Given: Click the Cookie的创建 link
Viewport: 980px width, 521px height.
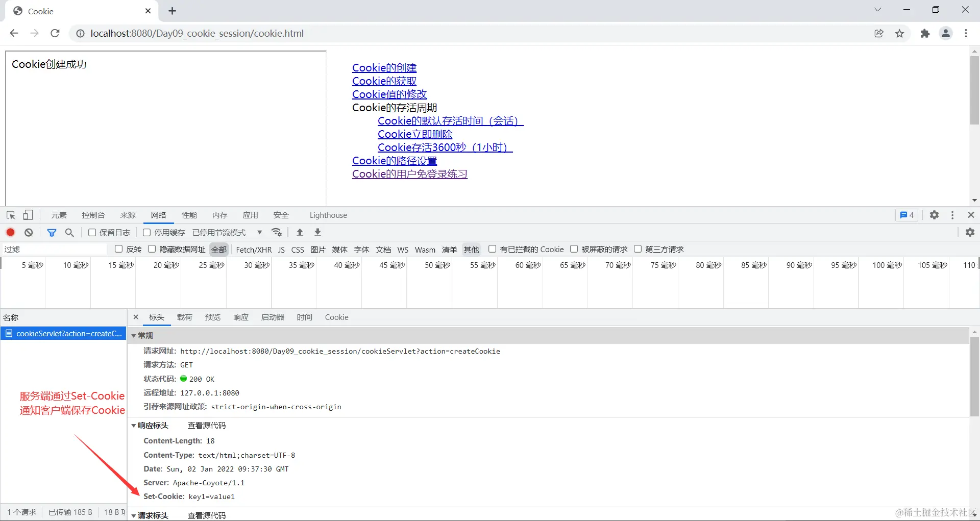Looking at the screenshot, I should (x=384, y=68).
